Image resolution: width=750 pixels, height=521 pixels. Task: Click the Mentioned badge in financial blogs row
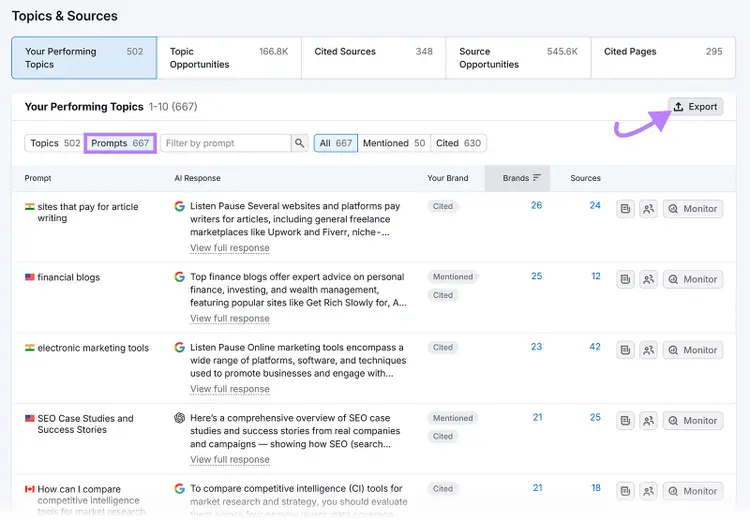[452, 277]
